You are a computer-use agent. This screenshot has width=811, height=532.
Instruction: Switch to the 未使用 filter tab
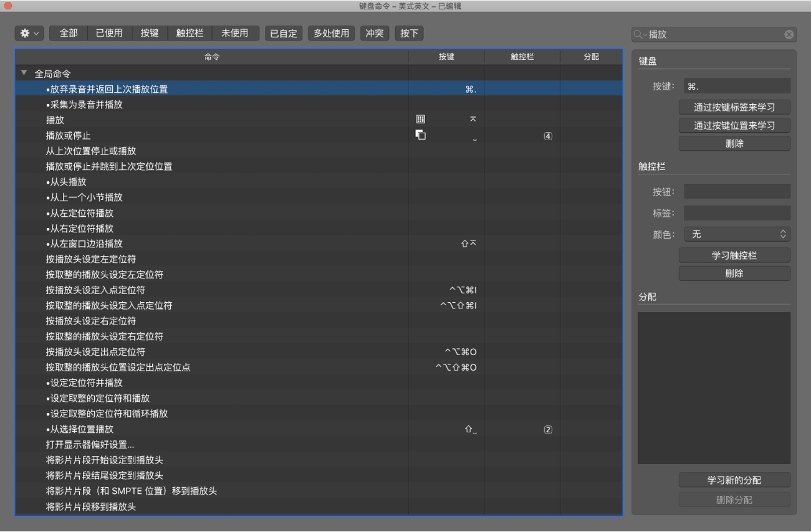point(235,33)
